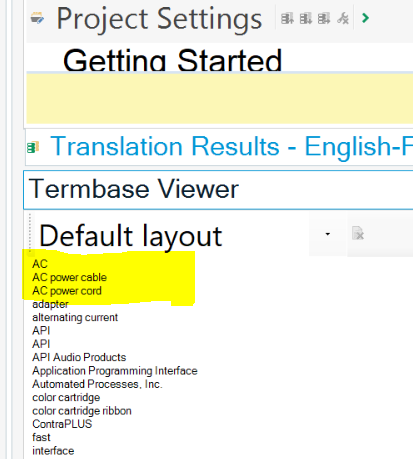This screenshot has width=413, height=459.
Task: Select the Translation Results tab title
Action: [231, 146]
